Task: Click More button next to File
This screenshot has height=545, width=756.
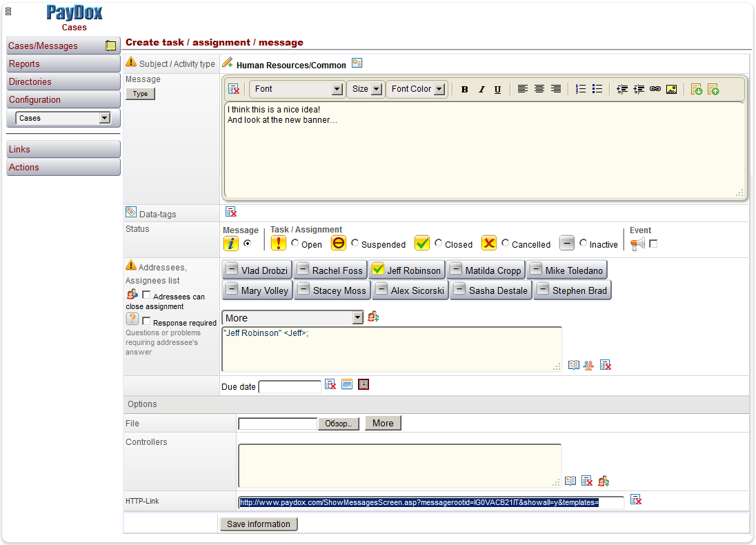Action: tap(383, 423)
